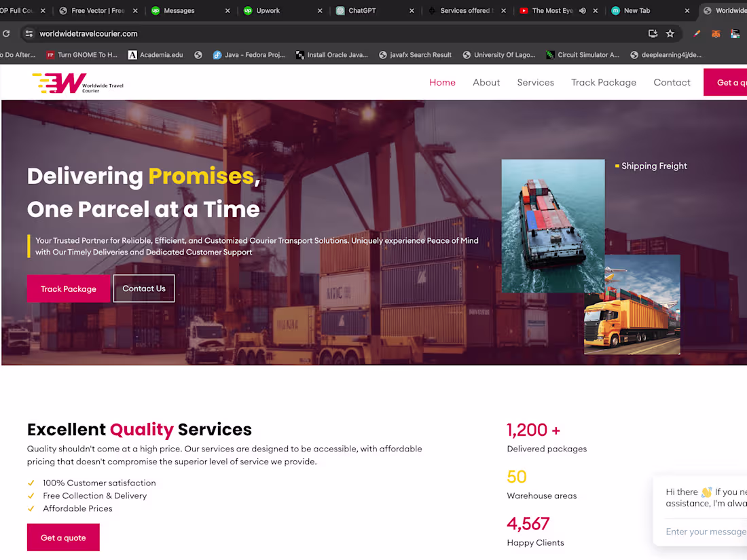Open the rightmost browser extension icon
Screen dimensions: 747x560
click(735, 33)
